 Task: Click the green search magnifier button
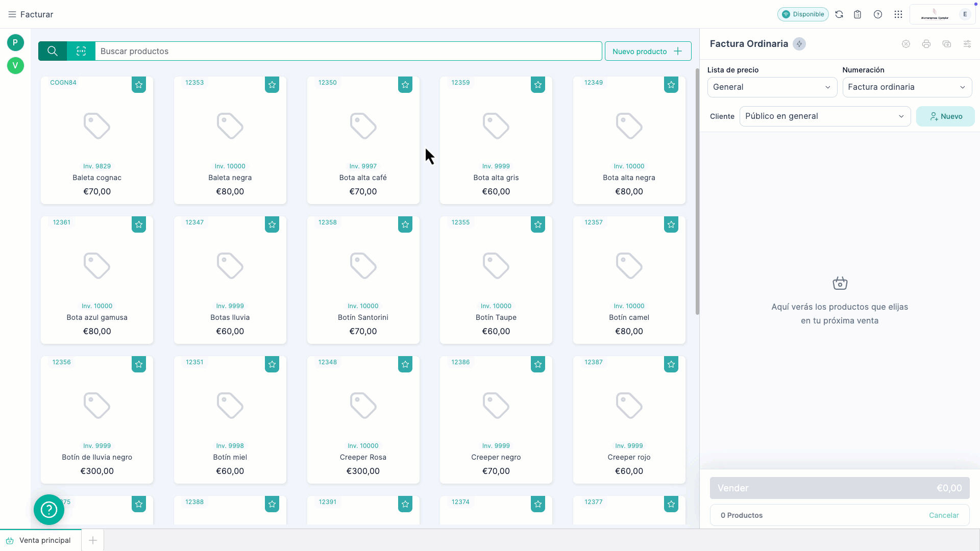pyautogui.click(x=53, y=51)
